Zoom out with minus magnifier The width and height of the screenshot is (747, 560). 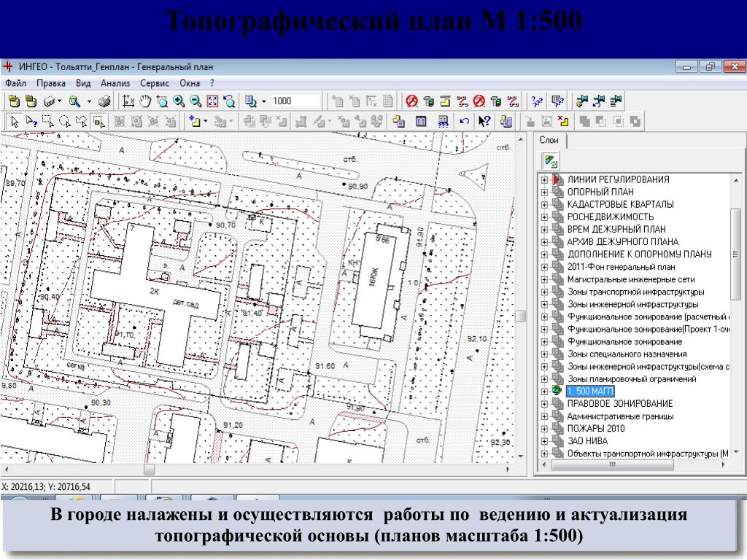click(x=196, y=101)
